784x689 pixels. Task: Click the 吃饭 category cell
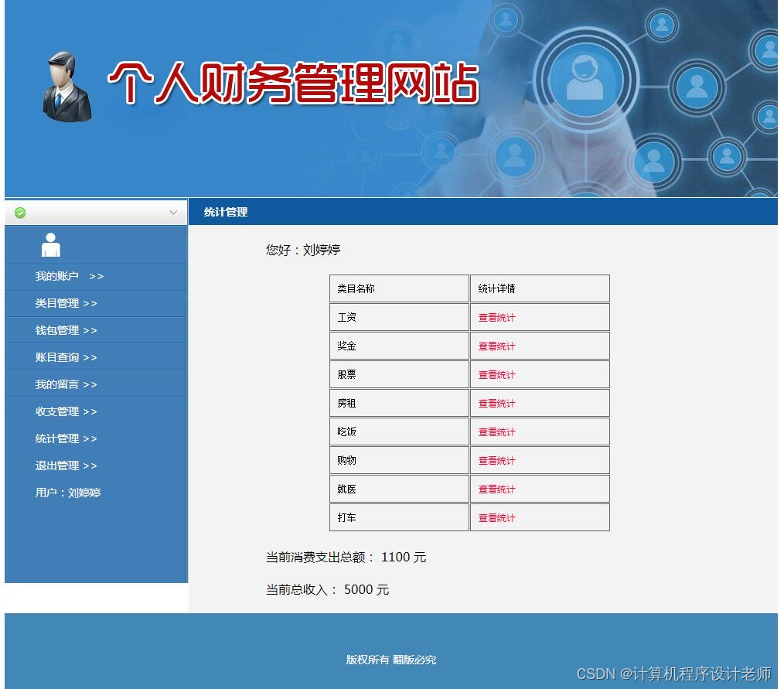point(399,431)
